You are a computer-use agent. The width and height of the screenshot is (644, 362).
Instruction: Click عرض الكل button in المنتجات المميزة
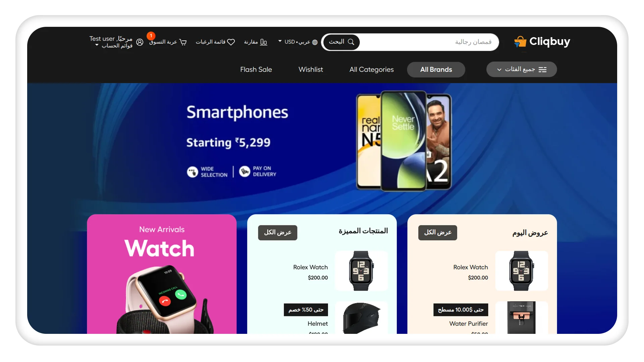[x=277, y=232]
